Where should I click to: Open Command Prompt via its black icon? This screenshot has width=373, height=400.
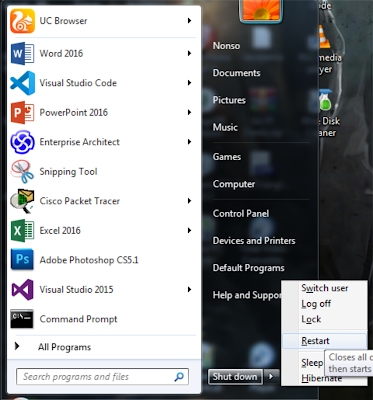pos(22,319)
